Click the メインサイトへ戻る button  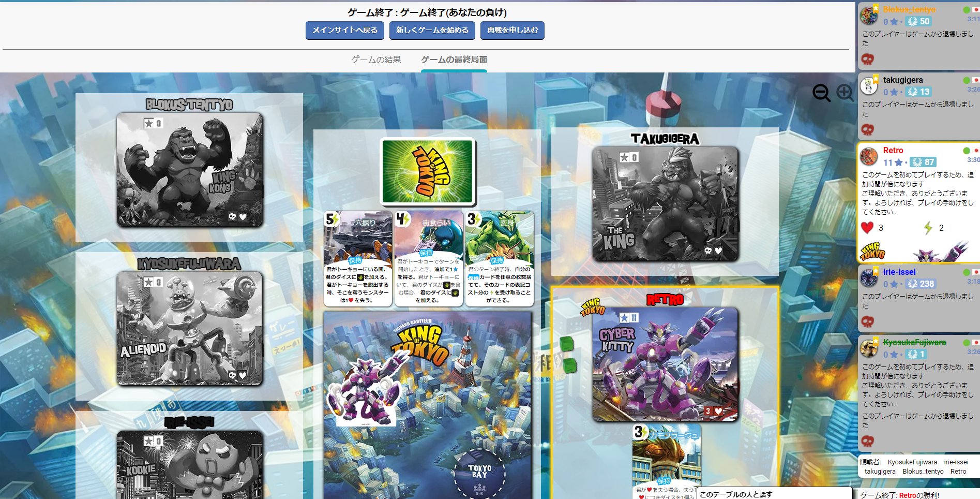tap(345, 30)
